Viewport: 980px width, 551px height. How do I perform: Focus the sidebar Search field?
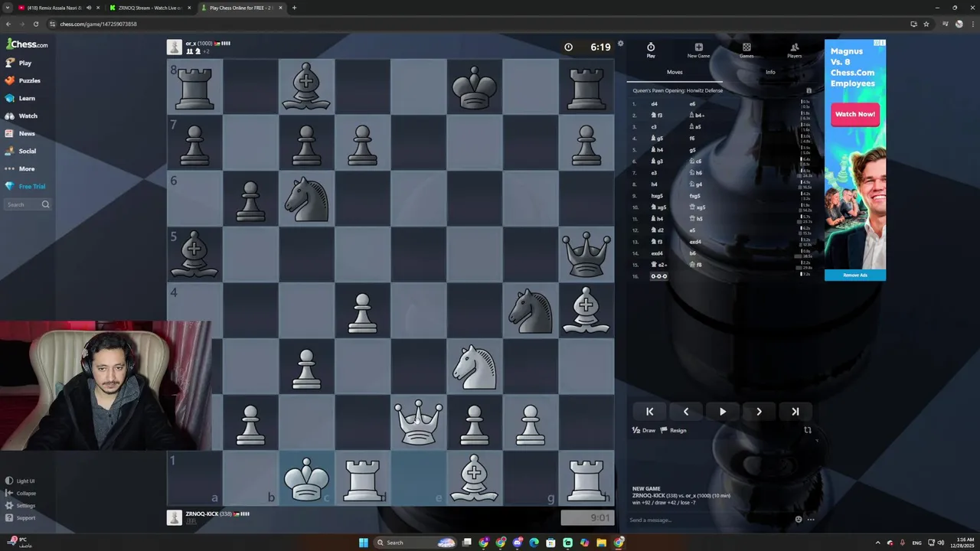tap(28, 204)
